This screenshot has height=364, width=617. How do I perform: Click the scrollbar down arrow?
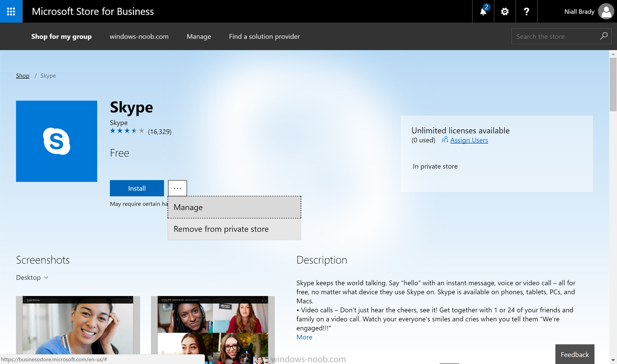[613, 360]
